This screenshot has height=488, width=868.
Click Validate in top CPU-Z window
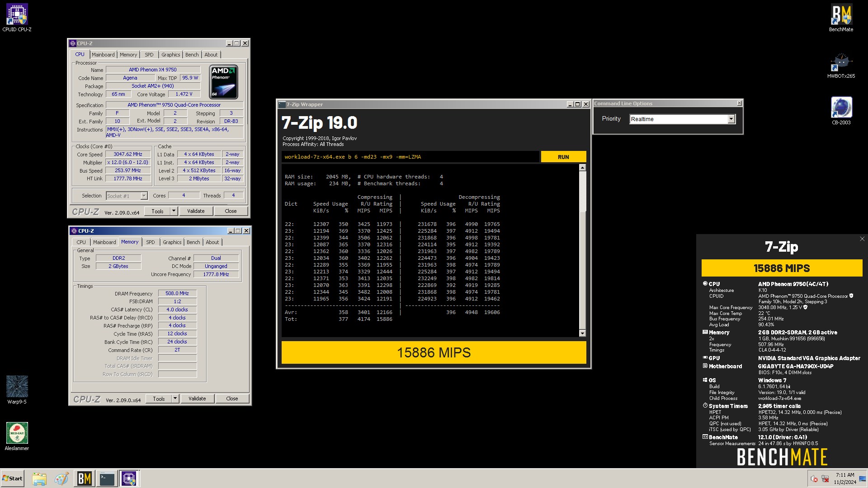(x=196, y=211)
